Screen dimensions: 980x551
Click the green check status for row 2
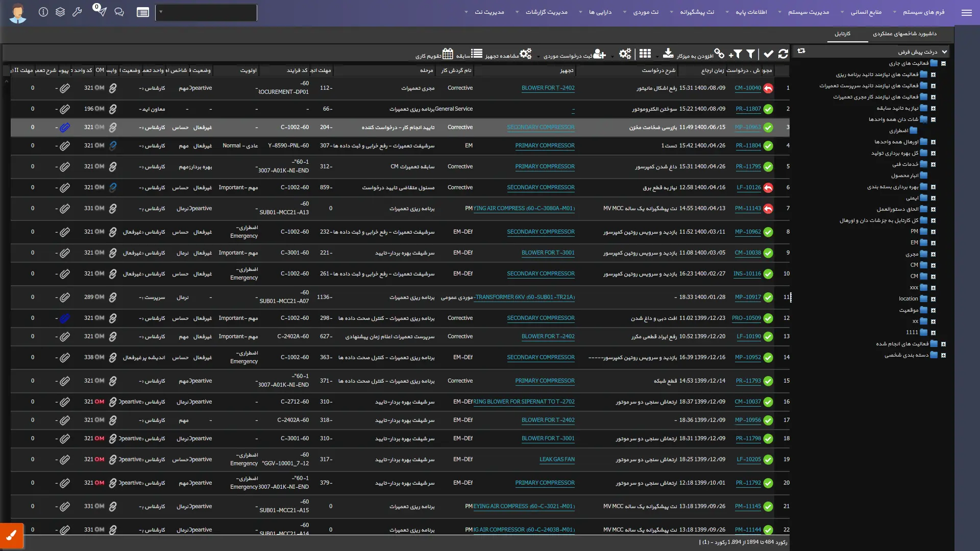[x=768, y=109]
